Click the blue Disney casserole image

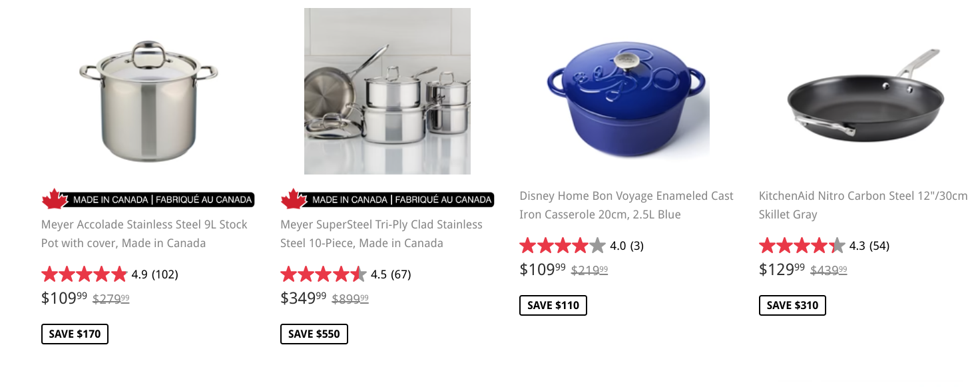point(626,100)
